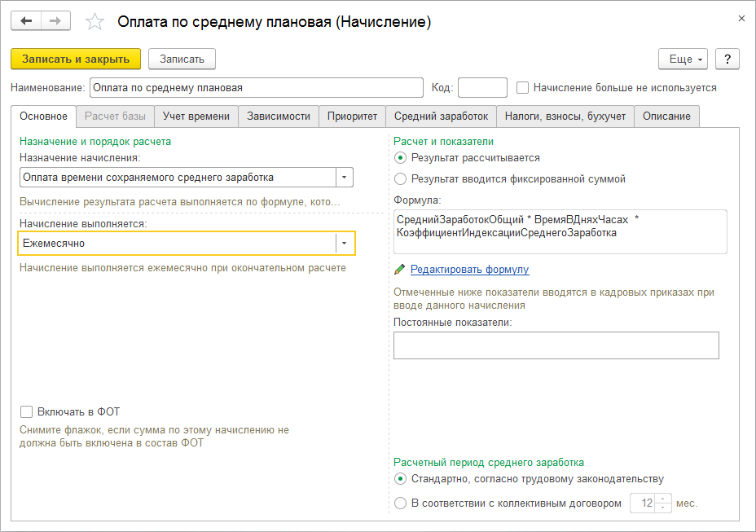
Task: Open the "Начисление выполняется" dropdown arrow
Action: coord(345,243)
